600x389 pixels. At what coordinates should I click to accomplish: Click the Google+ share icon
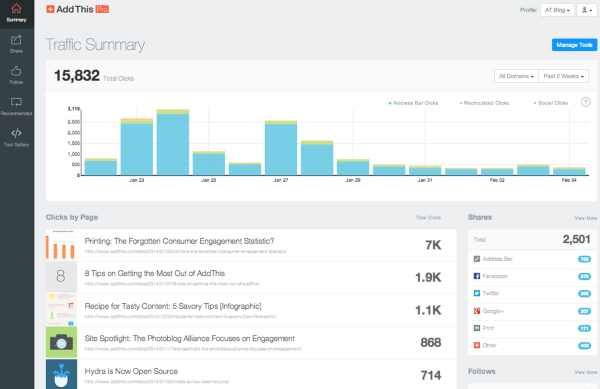pyautogui.click(x=477, y=311)
